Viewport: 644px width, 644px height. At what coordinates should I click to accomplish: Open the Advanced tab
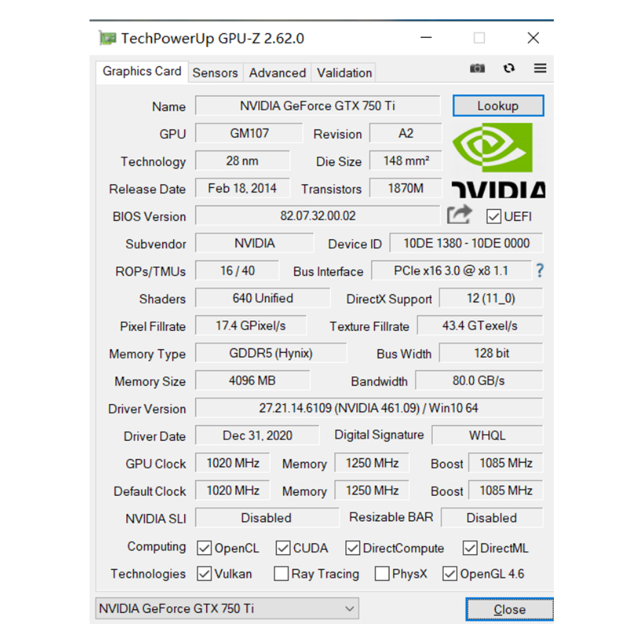point(277,73)
